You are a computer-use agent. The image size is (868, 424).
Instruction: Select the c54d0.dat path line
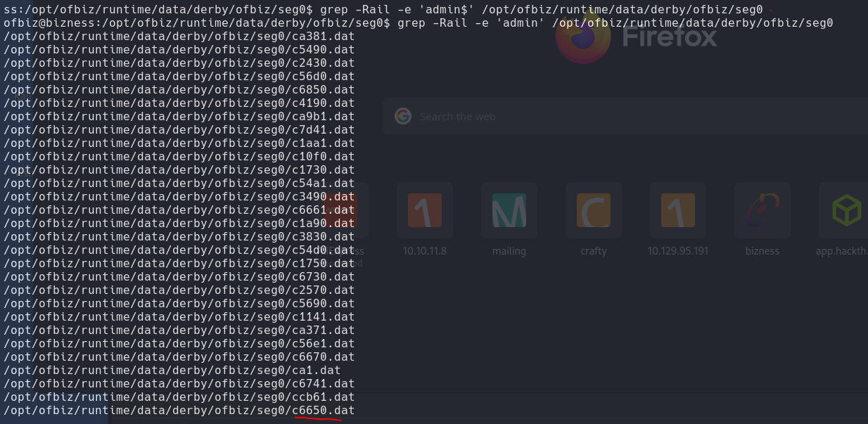point(179,250)
